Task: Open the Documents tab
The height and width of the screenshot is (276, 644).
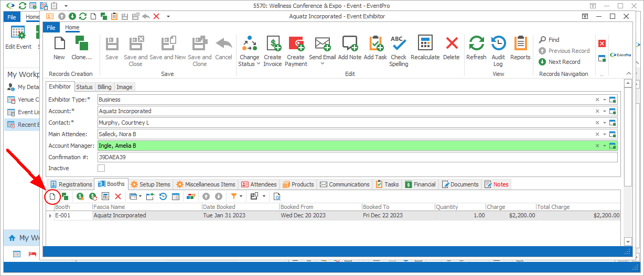Action: pyautogui.click(x=460, y=184)
